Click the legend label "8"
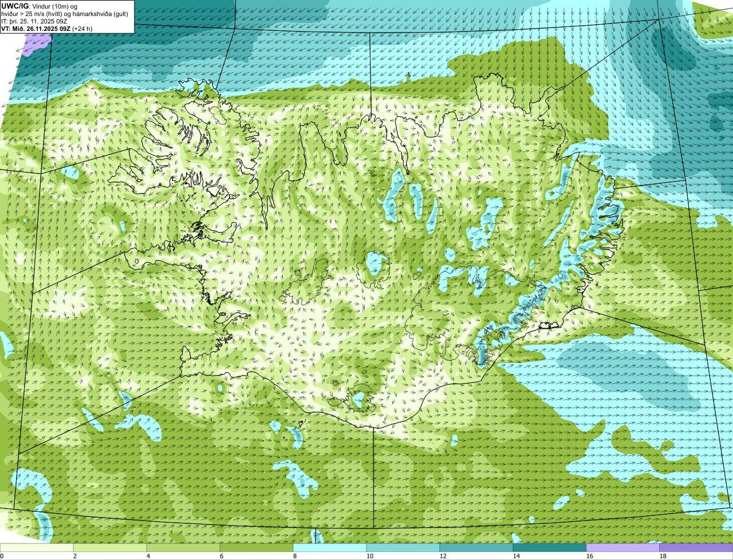 (295, 556)
